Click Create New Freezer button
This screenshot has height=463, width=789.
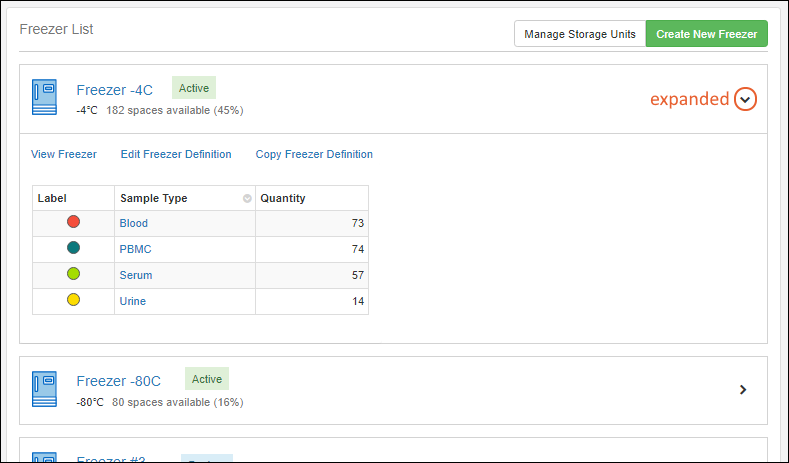click(706, 34)
